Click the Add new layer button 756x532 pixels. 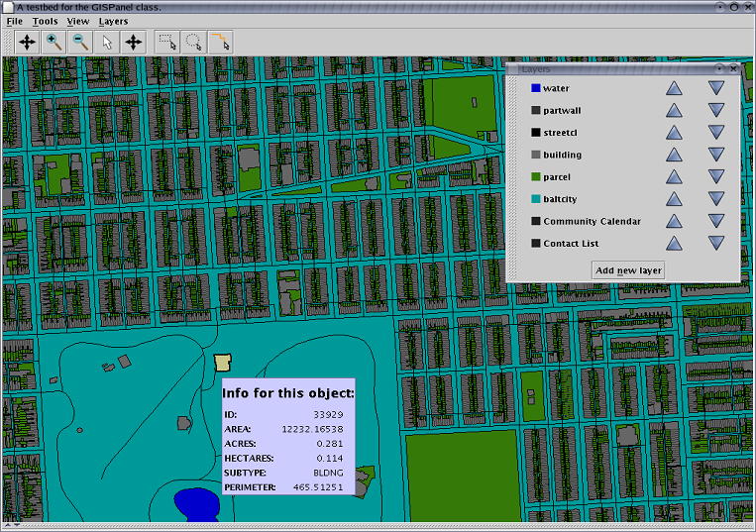[x=628, y=270]
